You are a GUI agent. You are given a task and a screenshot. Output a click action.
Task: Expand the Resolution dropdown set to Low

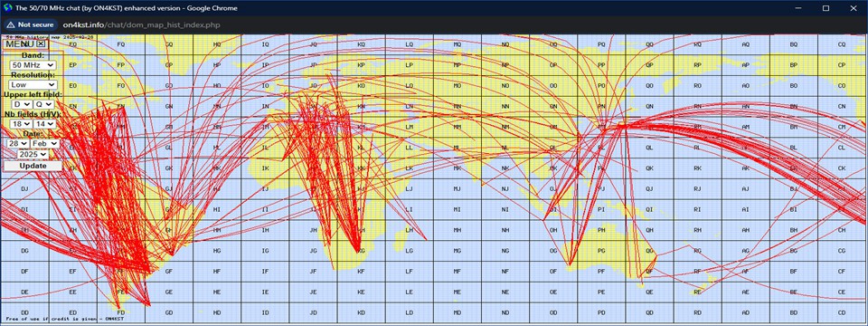pyautogui.click(x=33, y=84)
